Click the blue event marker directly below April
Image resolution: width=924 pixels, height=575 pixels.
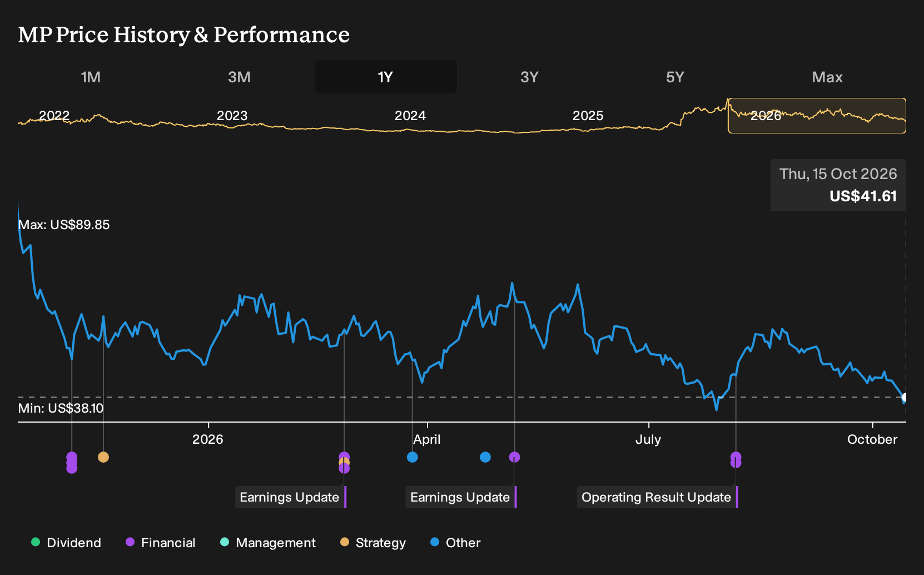pyautogui.click(x=412, y=457)
